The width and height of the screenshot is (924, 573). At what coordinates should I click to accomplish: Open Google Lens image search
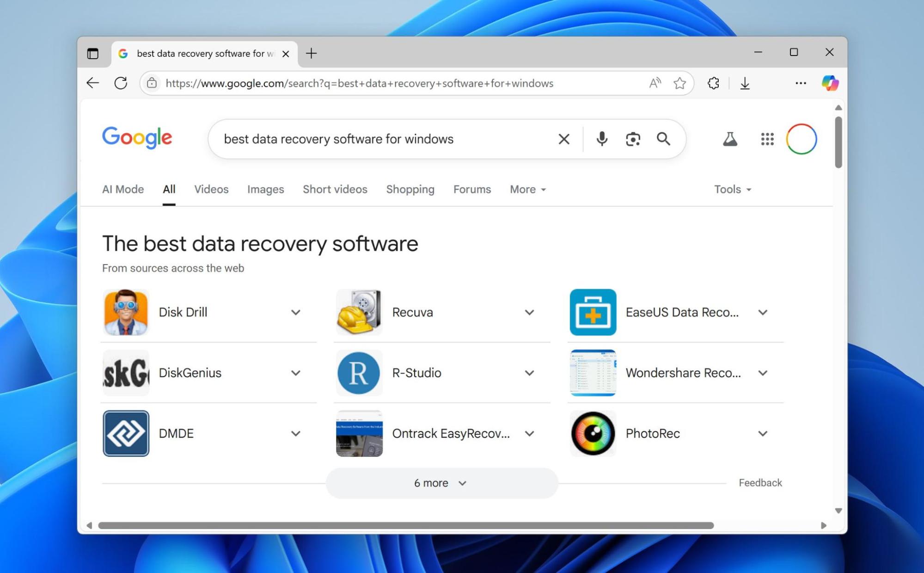[632, 139]
